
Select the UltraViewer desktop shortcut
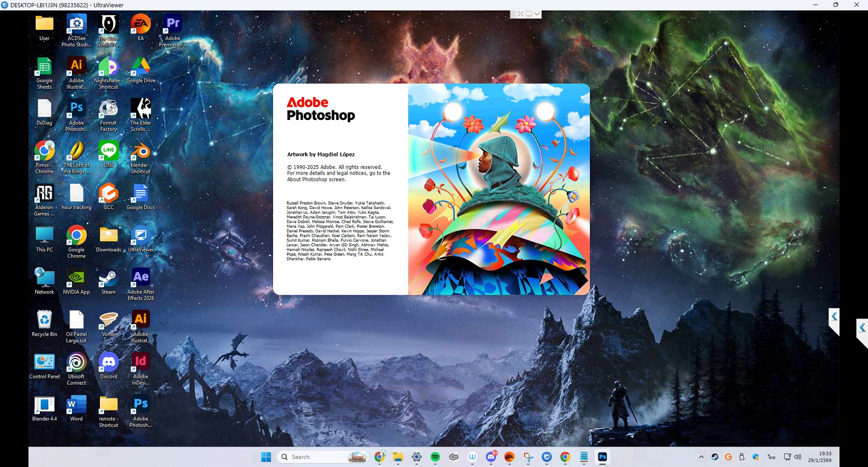pos(141,239)
